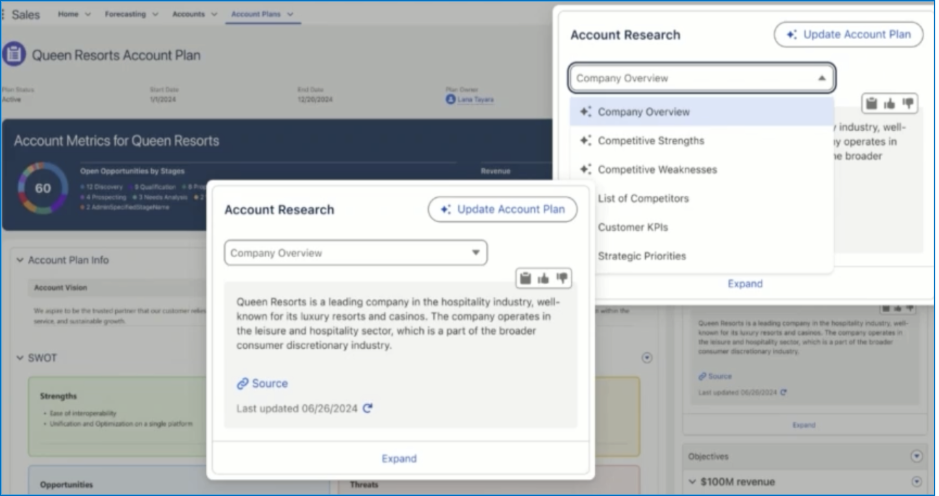Click the clipboard copy icon below the collapsed dropdown
The height and width of the screenshot is (496, 939).
tap(525, 278)
